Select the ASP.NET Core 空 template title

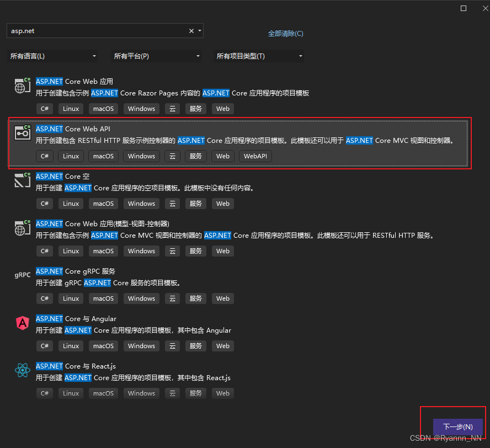click(x=62, y=177)
